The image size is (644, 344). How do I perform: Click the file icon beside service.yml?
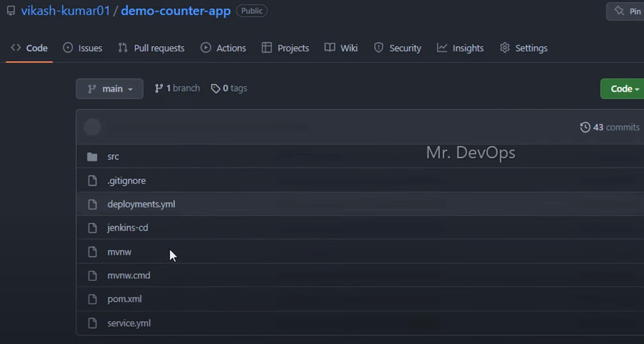point(92,323)
